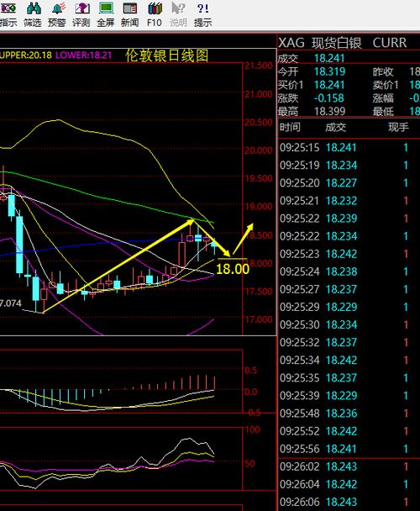The height and width of the screenshot is (511, 420).
Task: Click the 说明 help cursor icon
Action: coord(178,14)
